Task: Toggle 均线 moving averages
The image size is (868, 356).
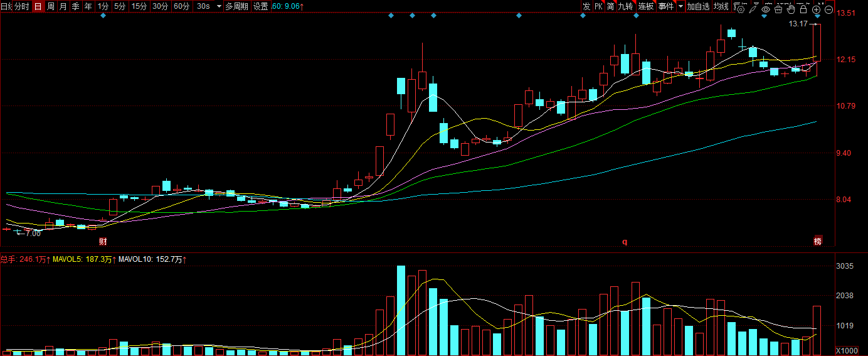Action: tap(721, 6)
